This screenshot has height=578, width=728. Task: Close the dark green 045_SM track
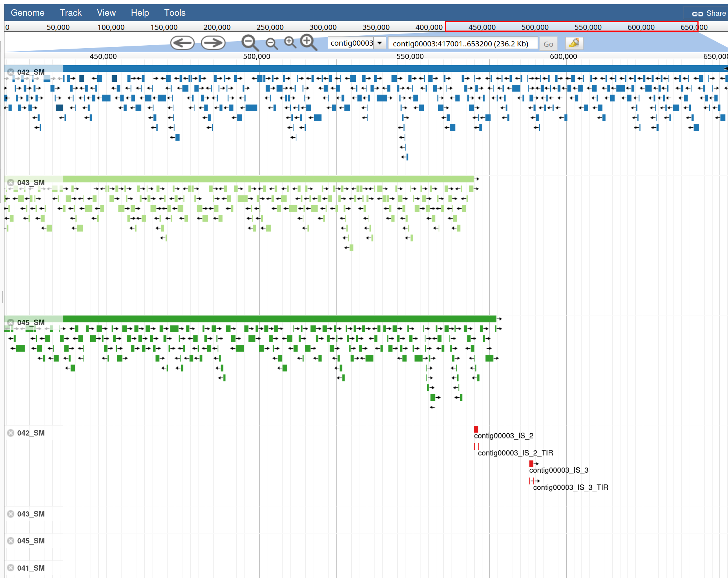11,322
